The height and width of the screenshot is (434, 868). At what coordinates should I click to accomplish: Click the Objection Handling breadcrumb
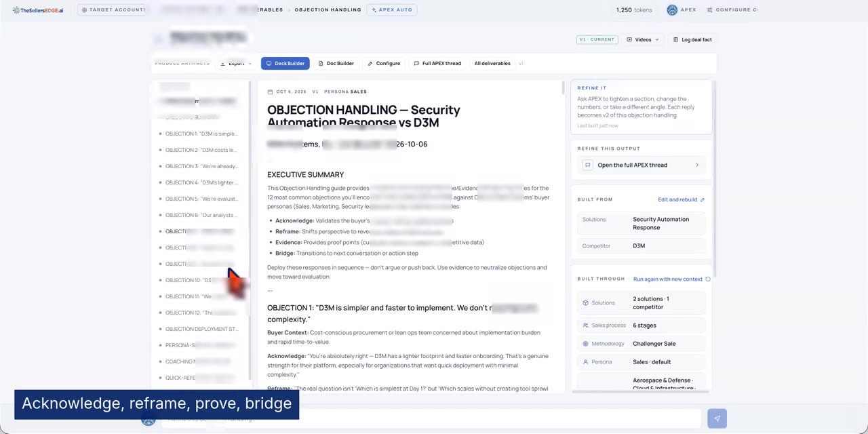point(328,10)
